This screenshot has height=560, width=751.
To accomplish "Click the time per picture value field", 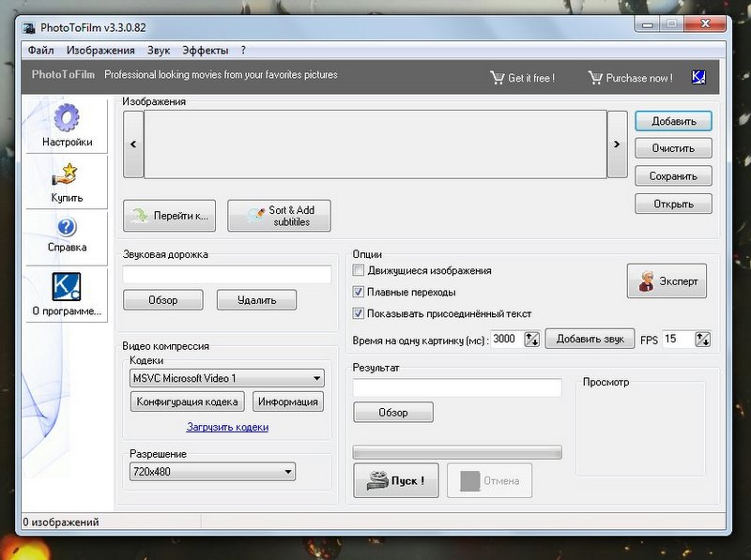I will point(508,340).
